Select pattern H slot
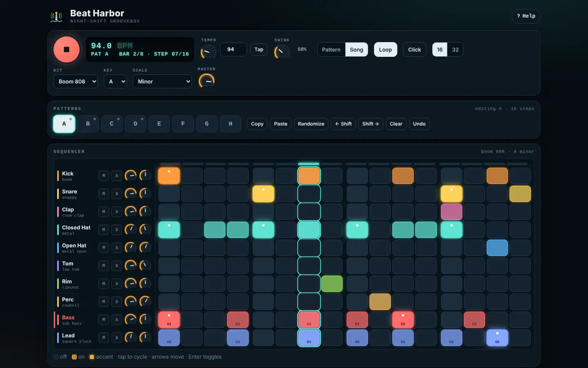Image resolution: width=588 pixels, height=368 pixels. tap(231, 124)
